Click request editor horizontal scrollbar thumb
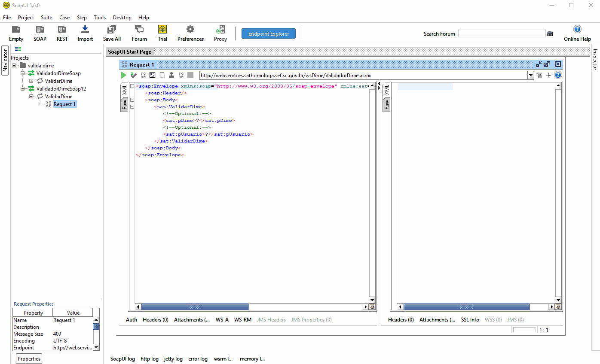 pyautogui.click(x=195, y=307)
